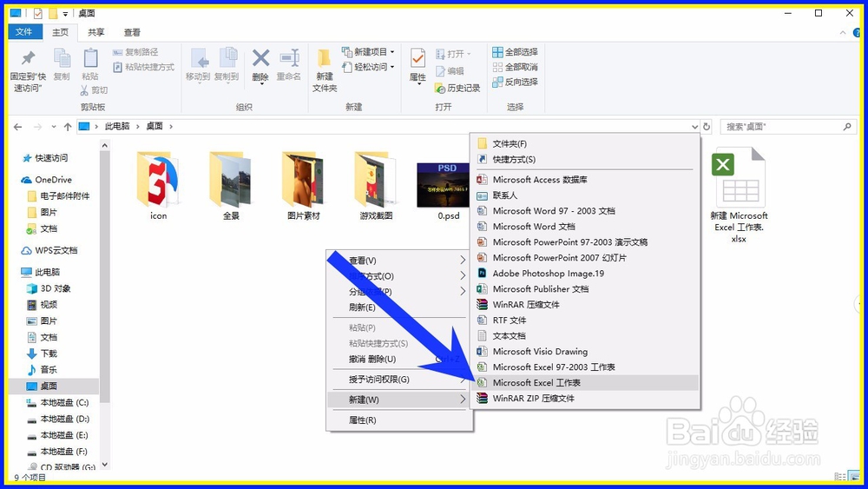The image size is (868, 489).
Task: Open the address bar history dropdown
Action: pyautogui.click(x=694, y=126)
